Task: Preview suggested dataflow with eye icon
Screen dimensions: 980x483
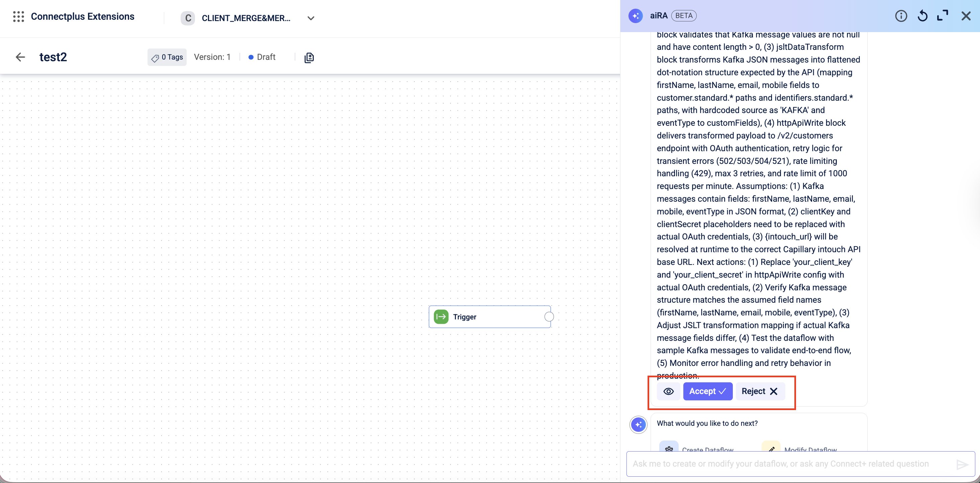Action: (668, 391)
